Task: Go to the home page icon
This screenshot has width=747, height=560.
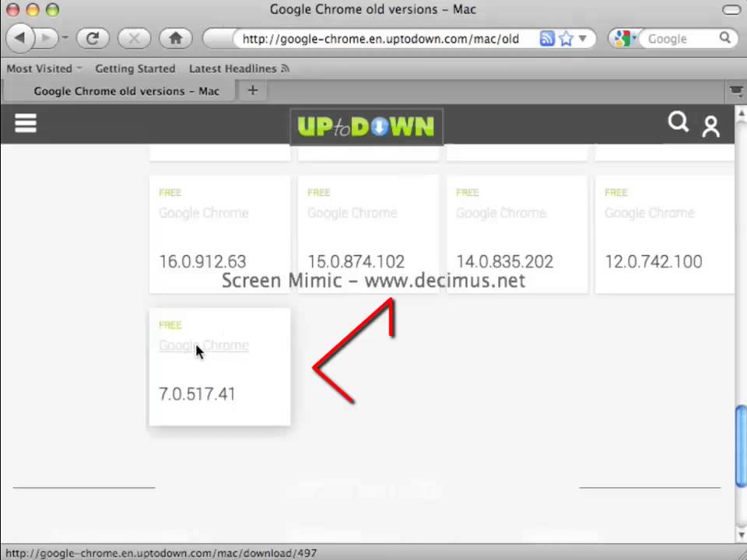Action: [176, 38]
